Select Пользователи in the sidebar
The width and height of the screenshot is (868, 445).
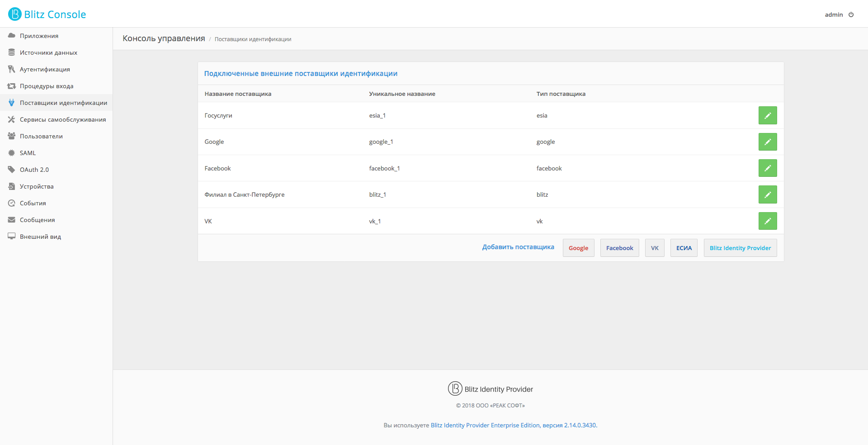coord(41,136)
